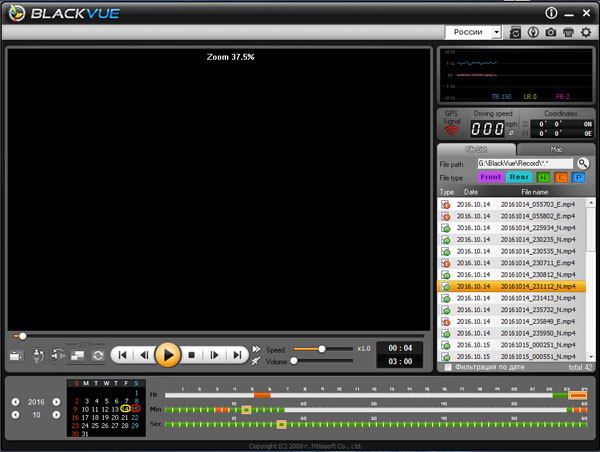Viewport: 600px width, 452px height.
Task: Click the search magnifier beside File path
Action: click(583, 164)
